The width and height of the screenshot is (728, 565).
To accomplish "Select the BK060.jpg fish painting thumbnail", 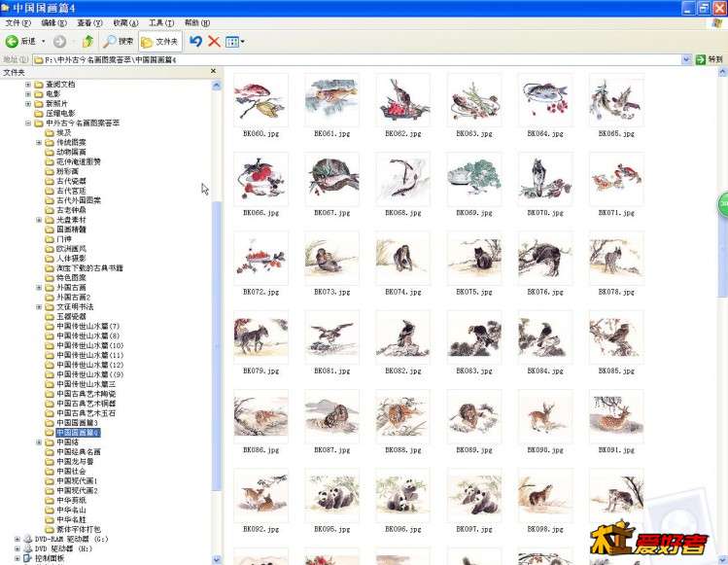I will click(260, 100).
